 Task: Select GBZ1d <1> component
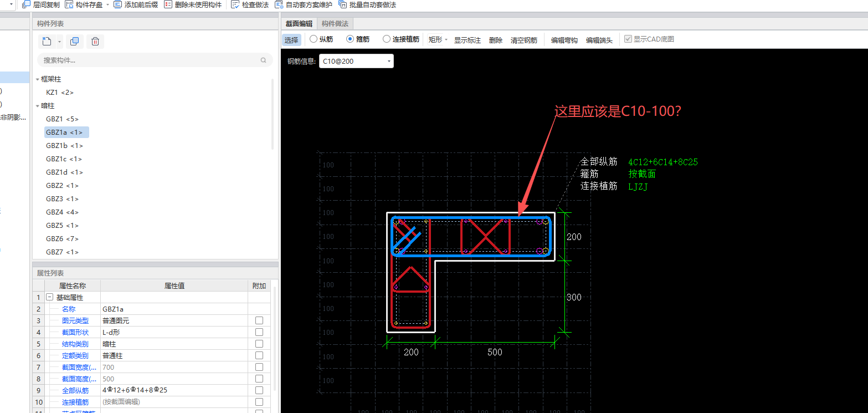point(65,172)
